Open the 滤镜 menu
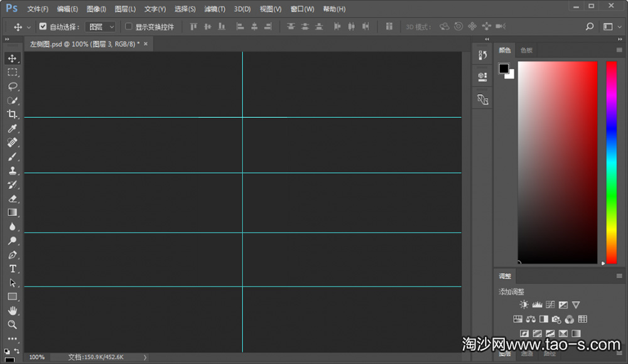 tap(214, 9)
